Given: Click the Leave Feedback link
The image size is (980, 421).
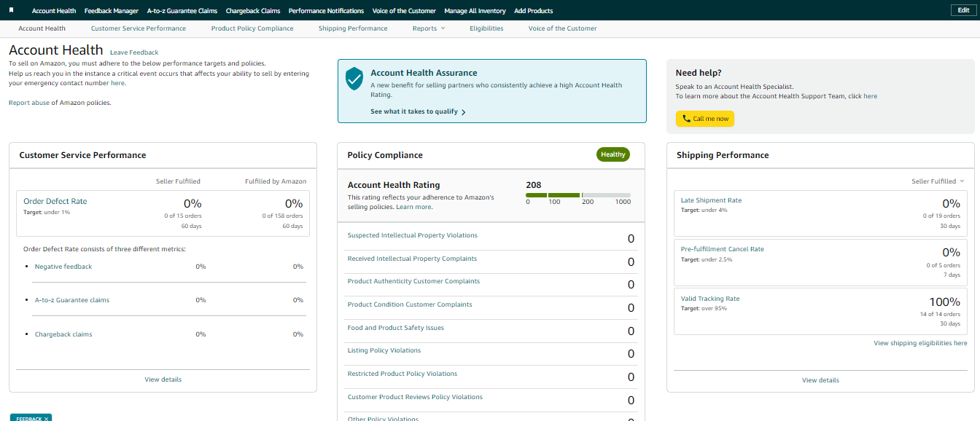Looking at the screenshot, I should pos(134,52).
